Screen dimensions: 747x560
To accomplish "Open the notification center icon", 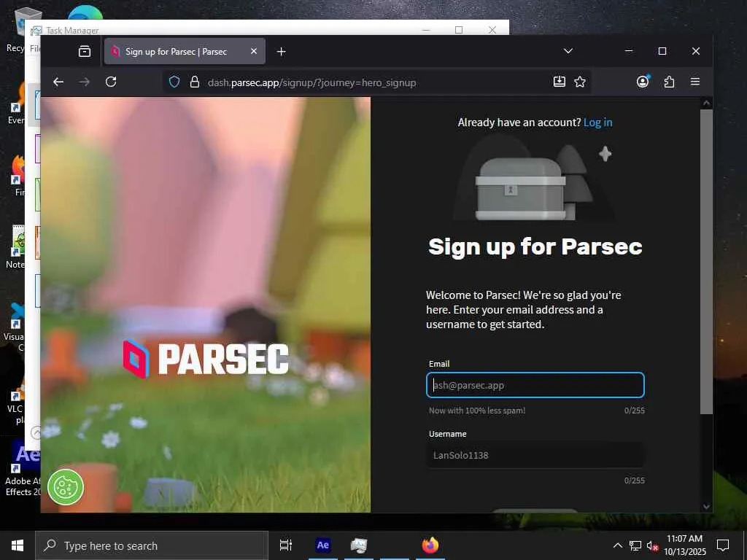I will (723, 545).
